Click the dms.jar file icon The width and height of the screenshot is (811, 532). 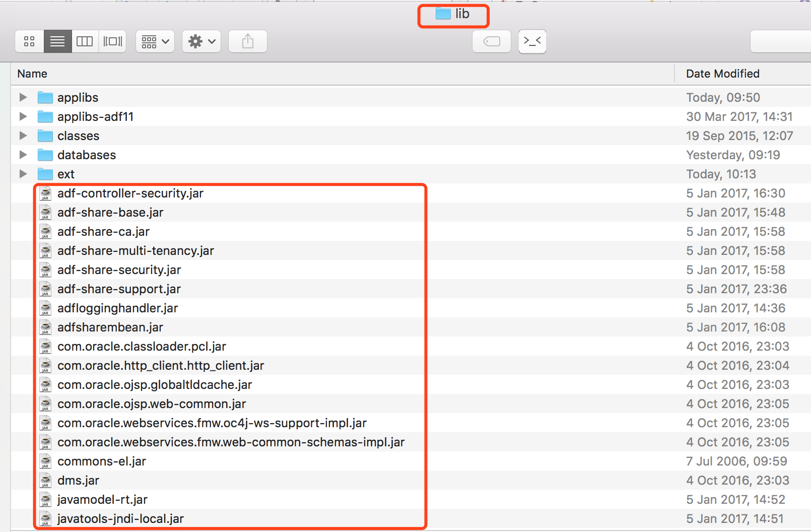coord(46,481)
